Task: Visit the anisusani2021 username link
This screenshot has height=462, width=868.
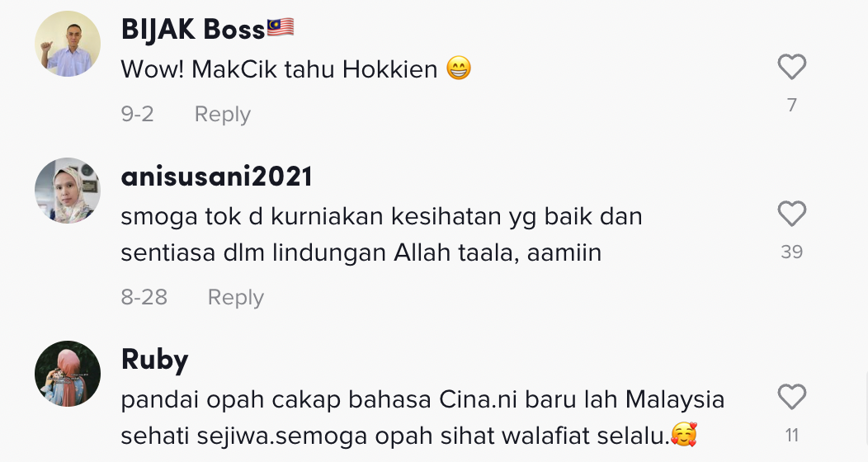Action: coord(216,177)
